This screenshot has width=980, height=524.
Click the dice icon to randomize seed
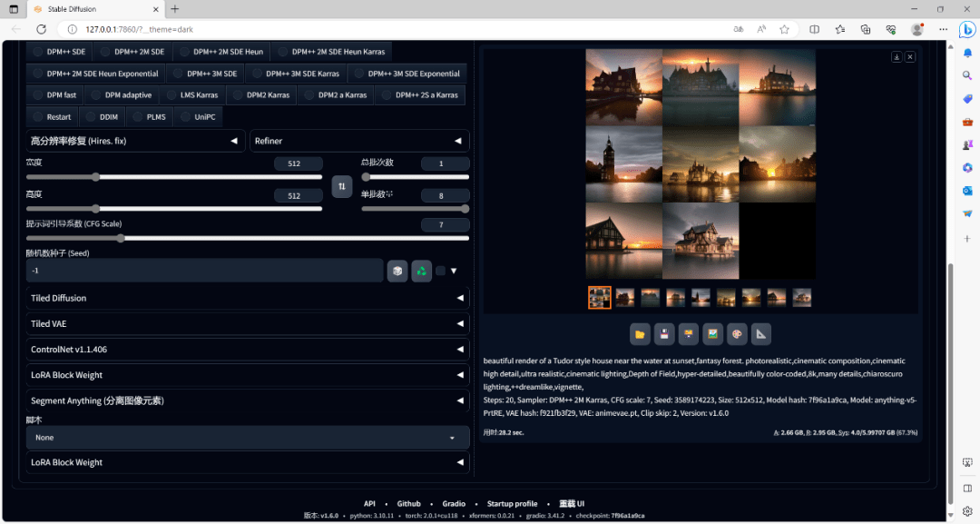(397, 271)
